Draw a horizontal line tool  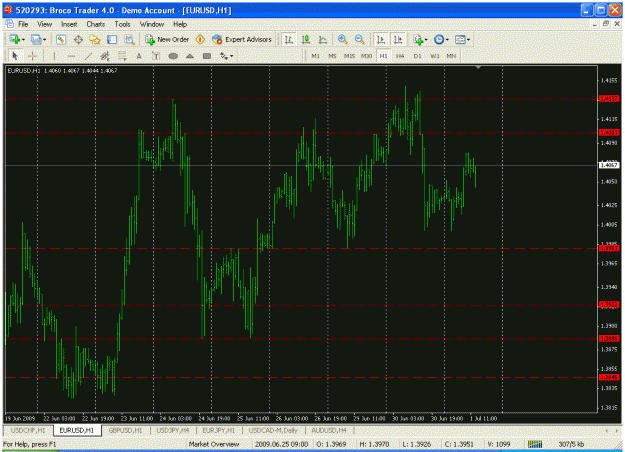71,56
